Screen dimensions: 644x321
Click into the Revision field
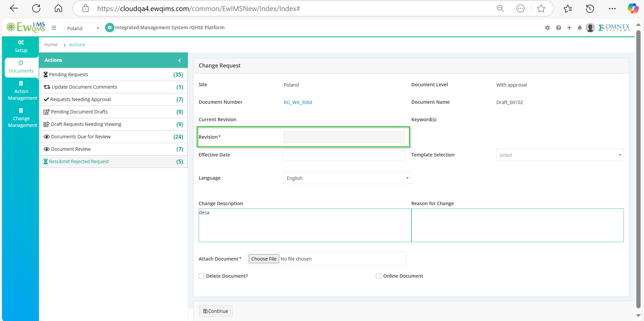(344, 137)
